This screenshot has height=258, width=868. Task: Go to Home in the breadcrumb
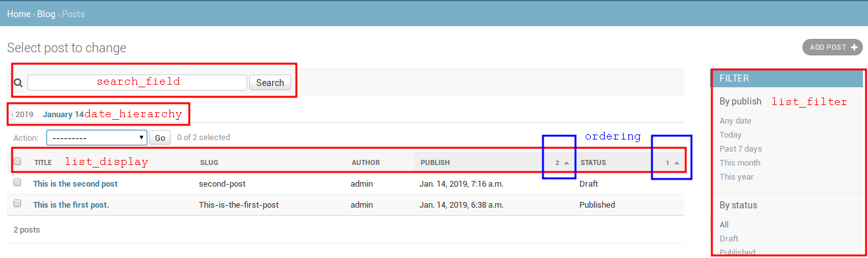[18, 13]
